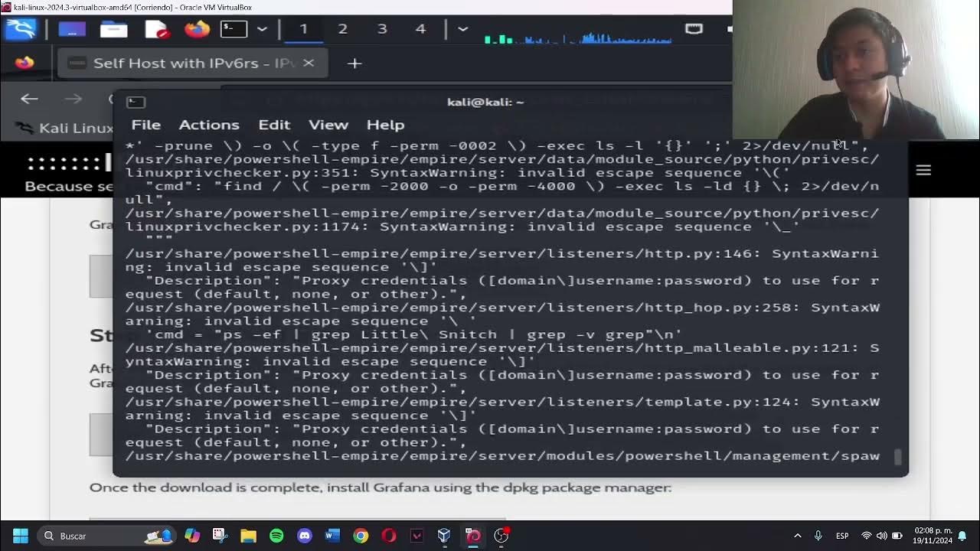Open Microsoft Word from the taskbar
Screen dimensions: 980x551
tap(332, 536)
